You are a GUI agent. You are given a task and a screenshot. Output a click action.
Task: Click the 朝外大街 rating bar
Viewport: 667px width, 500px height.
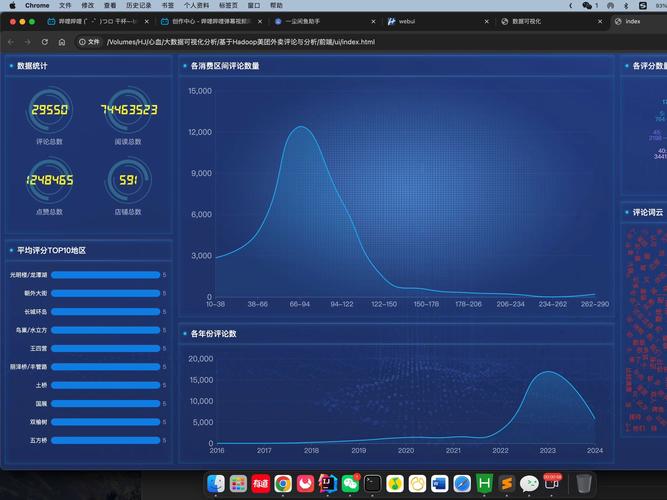[105, 293]
